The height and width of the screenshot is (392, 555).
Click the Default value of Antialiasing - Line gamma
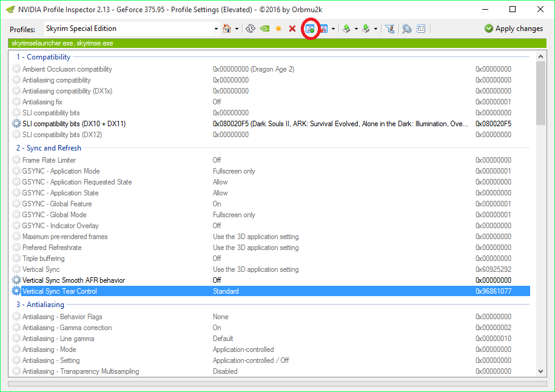223,339
